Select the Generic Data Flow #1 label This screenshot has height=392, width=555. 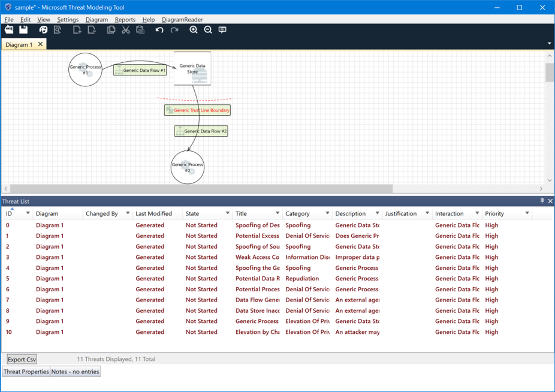pyautogui.click(x=140, y=70)
